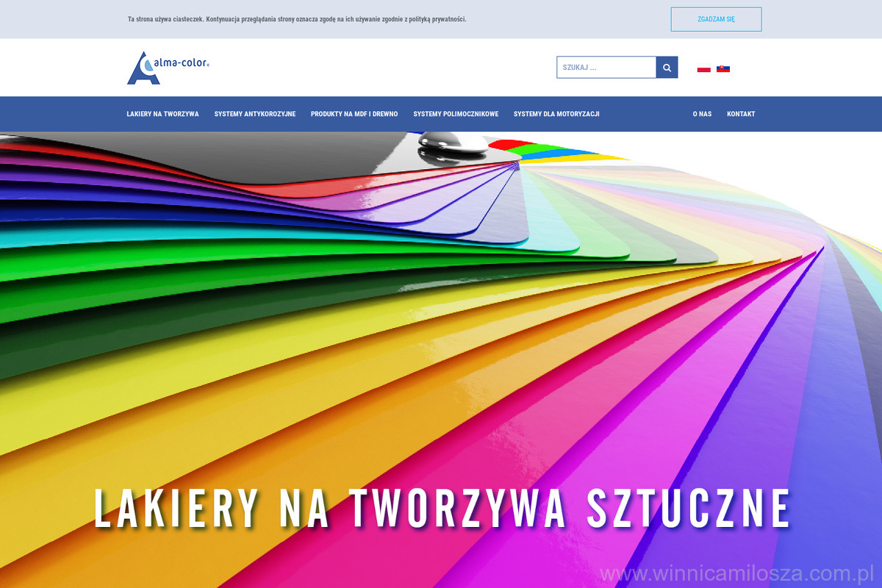Viewport: 882px width, 588px height.
Task: Select Systemy dla motoryzacji in navigation
Action: coord(556,114)
